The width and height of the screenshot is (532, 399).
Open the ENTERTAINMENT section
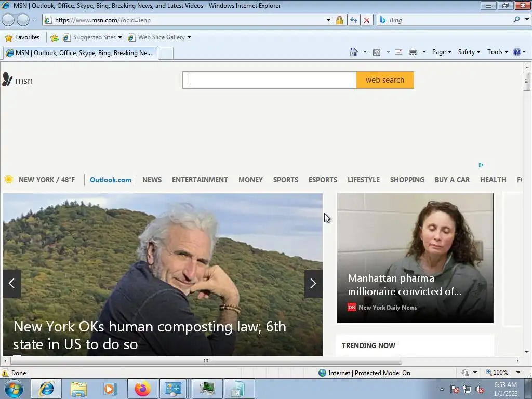point(200,180)
